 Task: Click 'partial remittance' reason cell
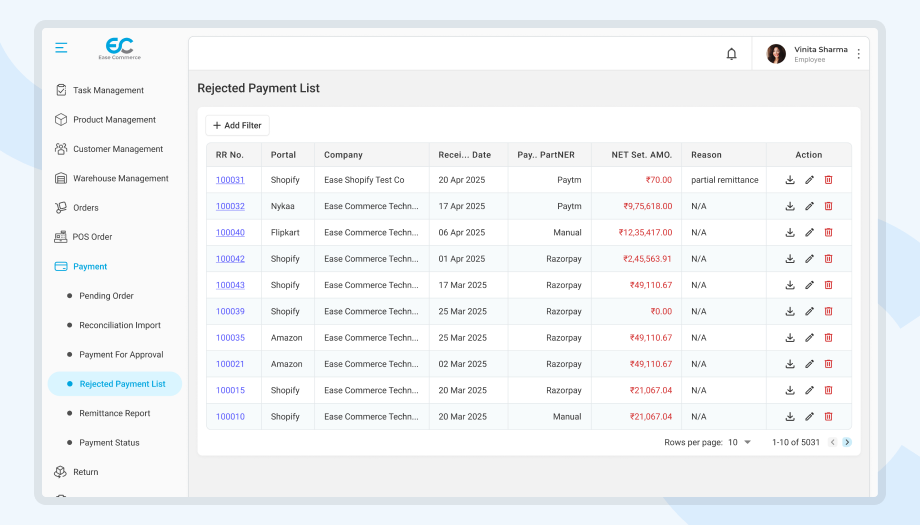point(725,180)
